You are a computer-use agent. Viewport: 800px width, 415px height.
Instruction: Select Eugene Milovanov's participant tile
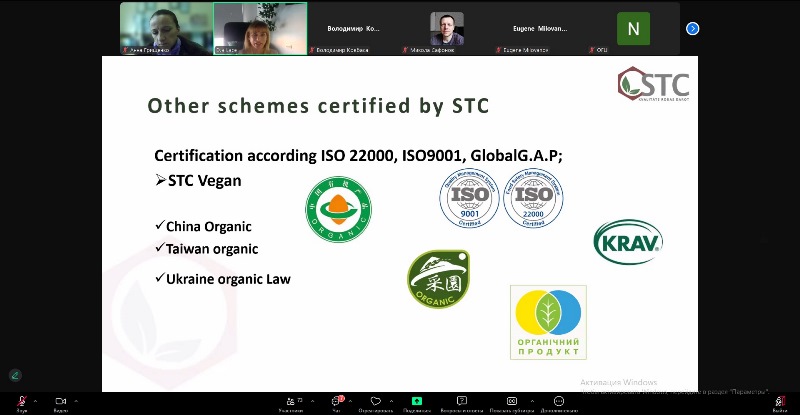pyautogui.click(x=539, y=28)
